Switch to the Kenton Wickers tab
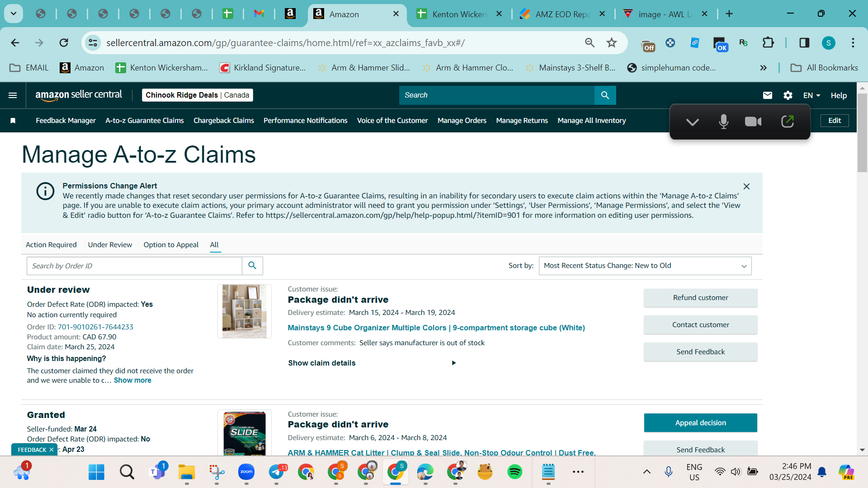The height and width of the screenshot is (488, 868). (x=460, y=14)
